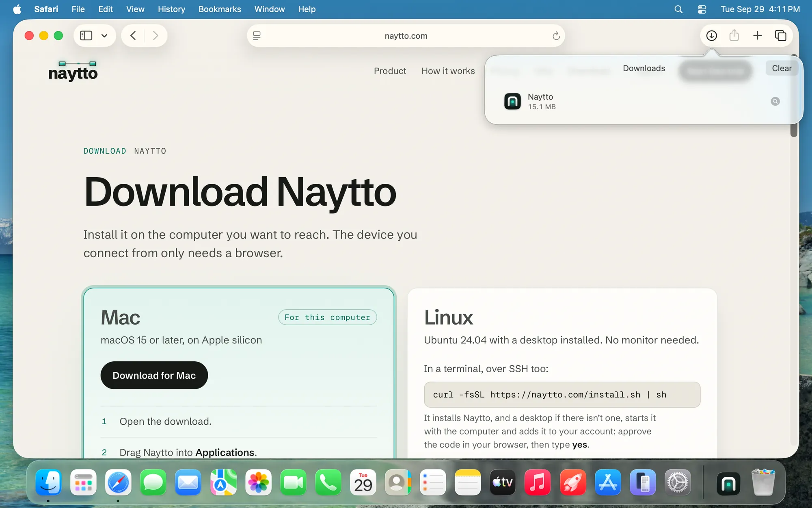Open Calendar from the Dock

tap(363, 482)
